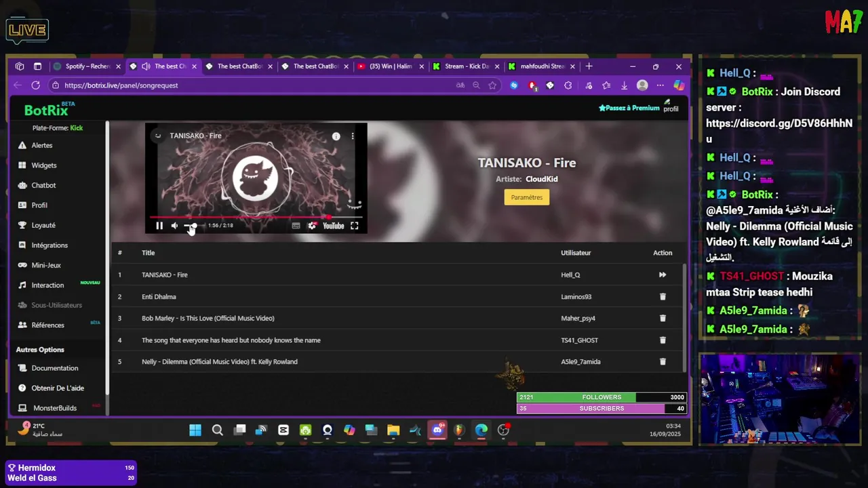Delete the Nelly - Dilemma request
This screenshot has height=488, width=868.
[663, 362]
